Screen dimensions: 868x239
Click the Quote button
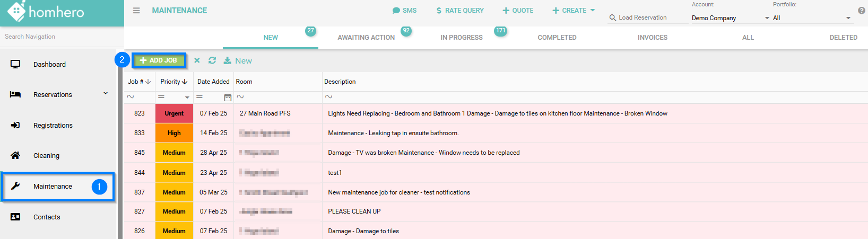(518, 11)
